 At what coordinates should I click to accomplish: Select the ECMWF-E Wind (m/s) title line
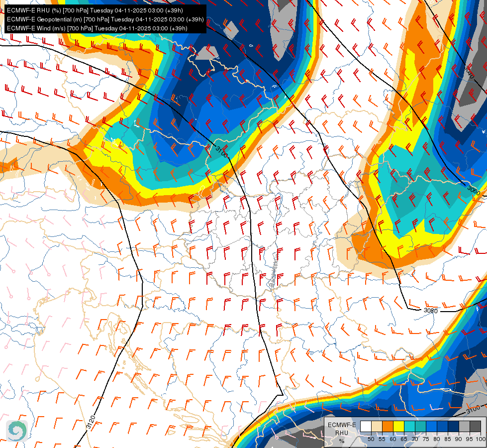point(97,28)
